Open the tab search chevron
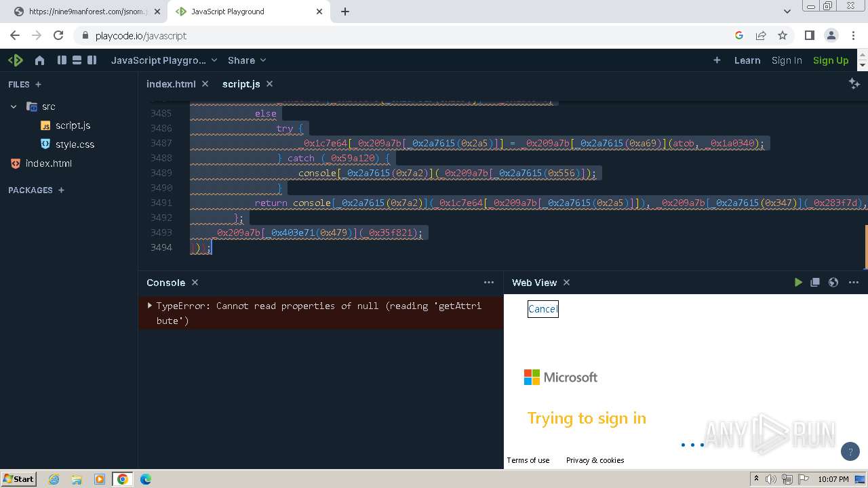The image size is (868, 488). pyautogui.click(x=787, y=12)
